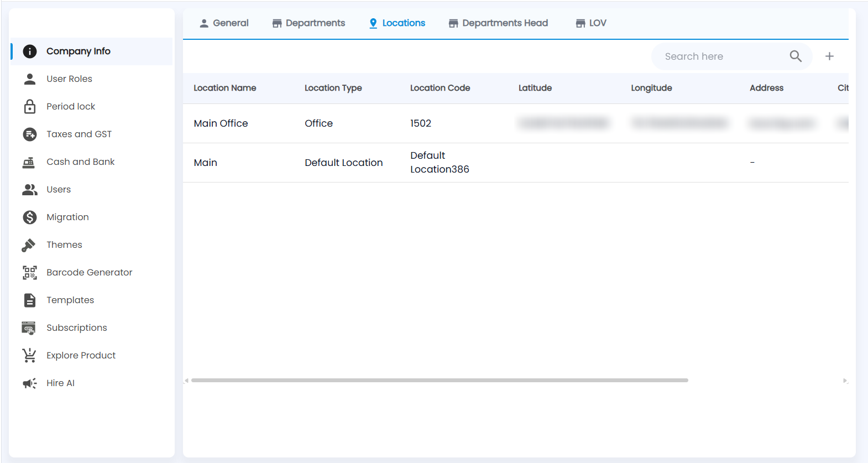Click the Location Type column header

333,88
